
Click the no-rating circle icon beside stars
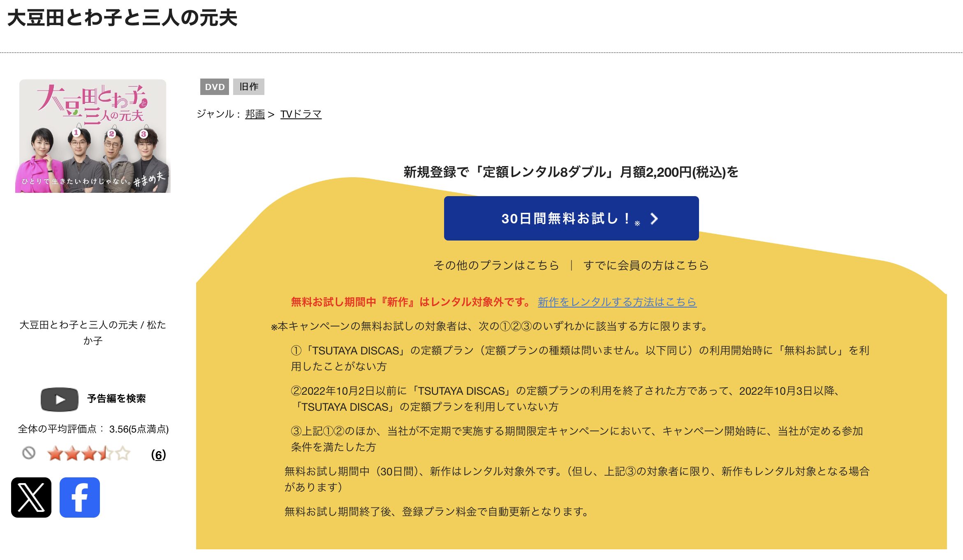click(x=29, y=453)
